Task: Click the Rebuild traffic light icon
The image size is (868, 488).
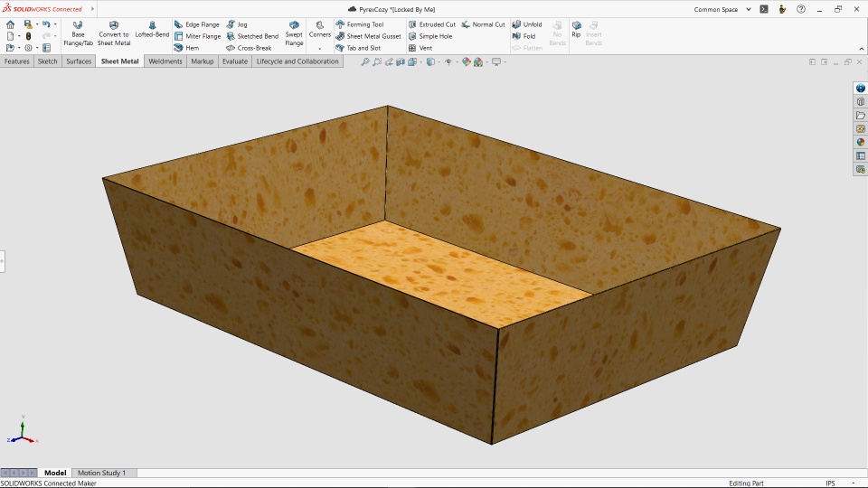Action: 28,36
